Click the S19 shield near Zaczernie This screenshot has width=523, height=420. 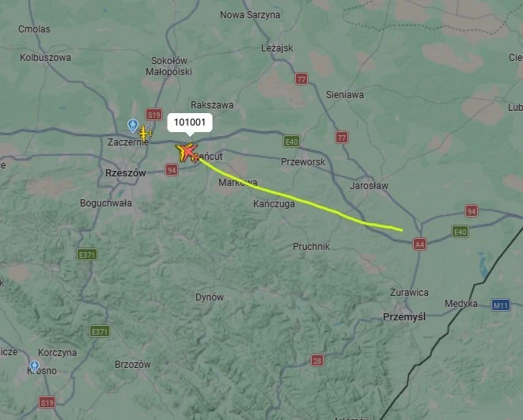point(153,115)
